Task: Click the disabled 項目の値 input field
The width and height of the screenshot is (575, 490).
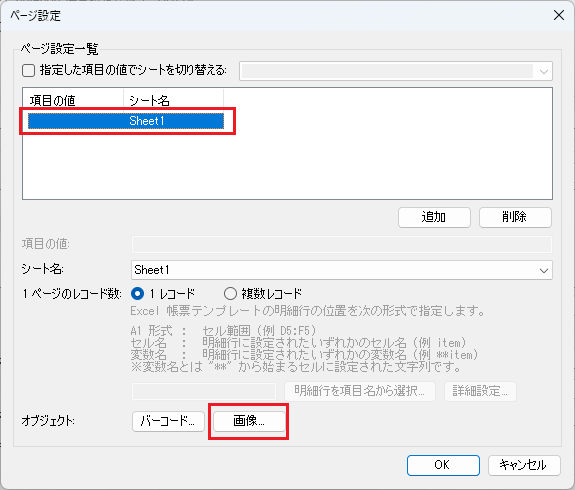Action: 342,244
